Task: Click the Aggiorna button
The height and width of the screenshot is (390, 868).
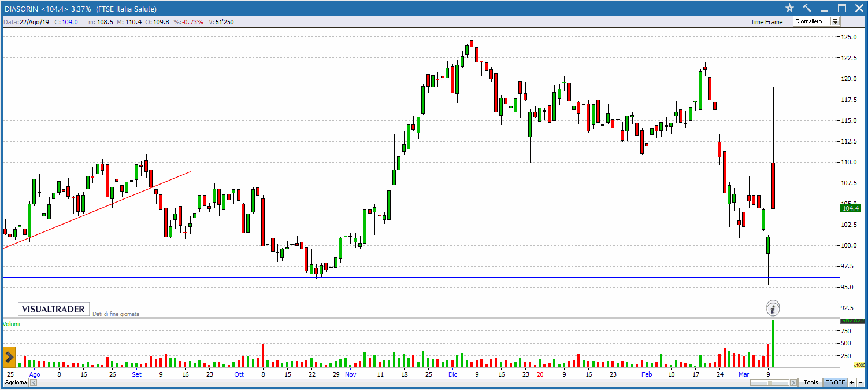Action: tap(15, 383)
